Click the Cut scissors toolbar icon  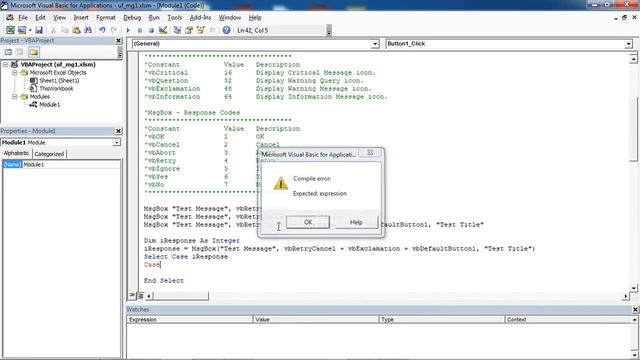tap(53, 30)
